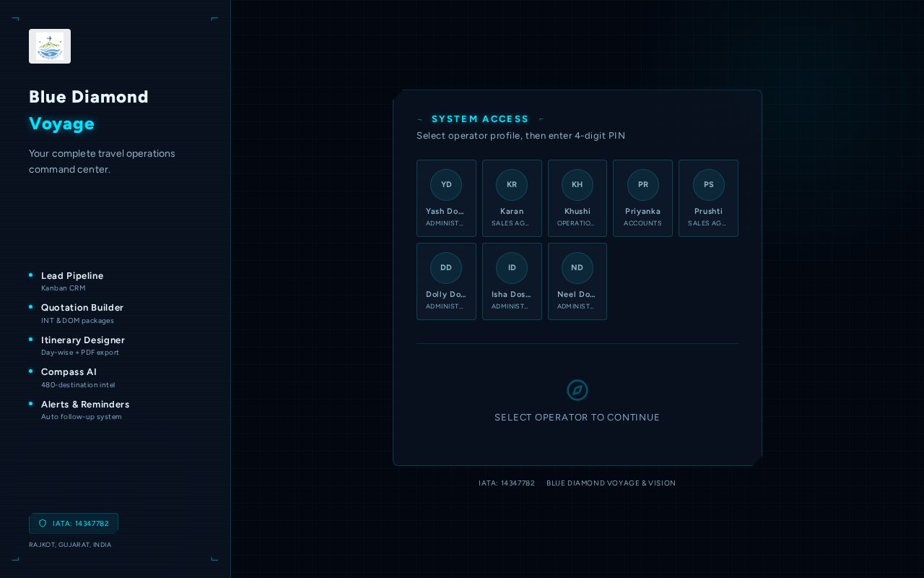Click the SELECT OPERATOR TO CONTINUE text

(577, 418)
